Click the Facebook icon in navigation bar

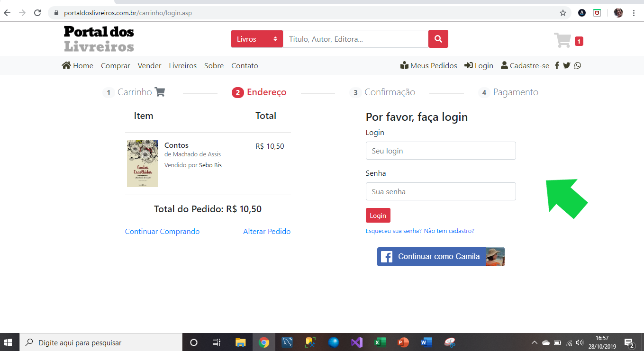click(557, 66)
